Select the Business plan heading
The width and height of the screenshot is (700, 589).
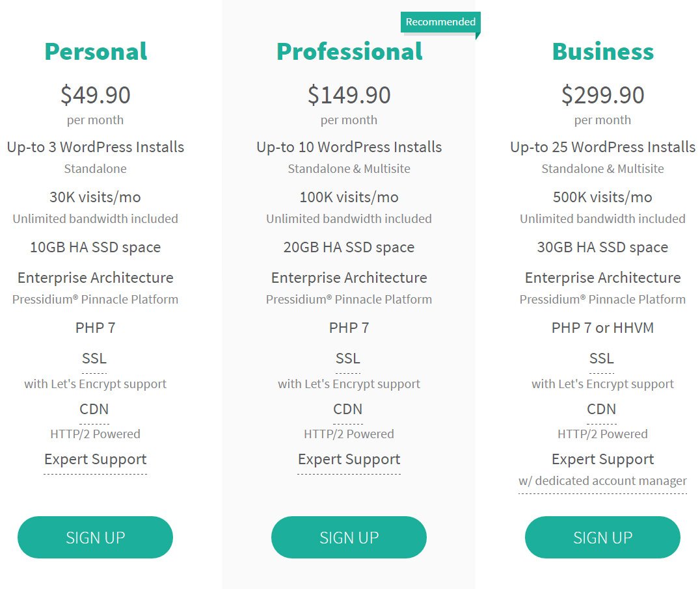pyautogui.click(x=602, y=51)
